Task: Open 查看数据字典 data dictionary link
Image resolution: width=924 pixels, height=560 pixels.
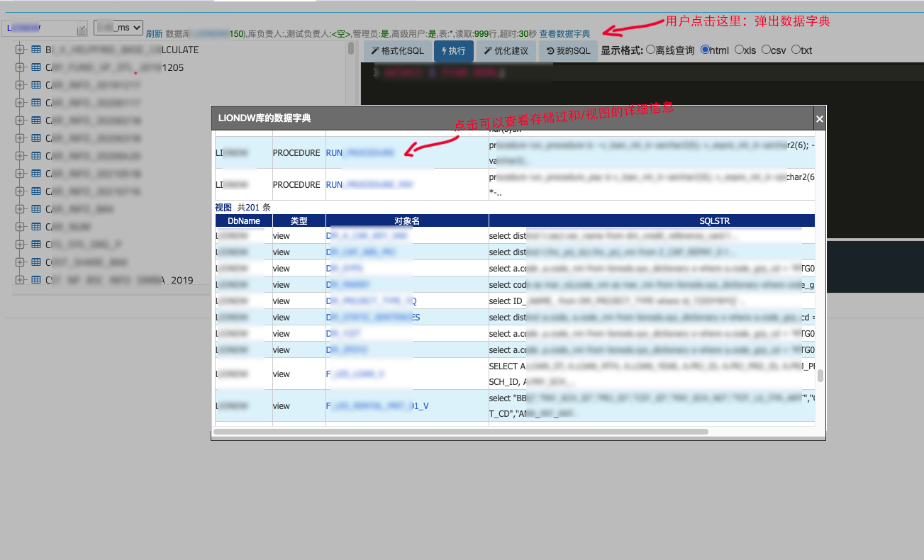Action: tap(564, 33)
